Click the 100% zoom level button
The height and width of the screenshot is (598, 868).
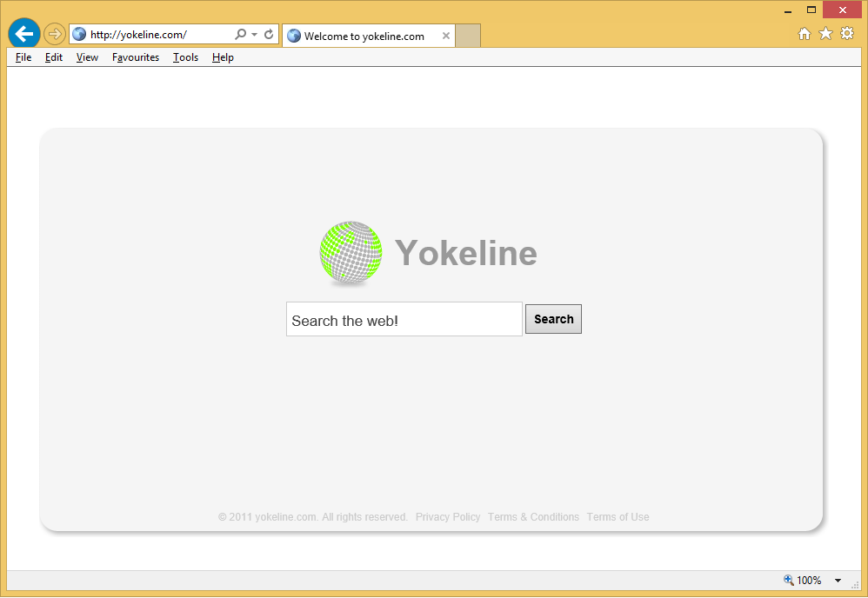coord(803,581)
